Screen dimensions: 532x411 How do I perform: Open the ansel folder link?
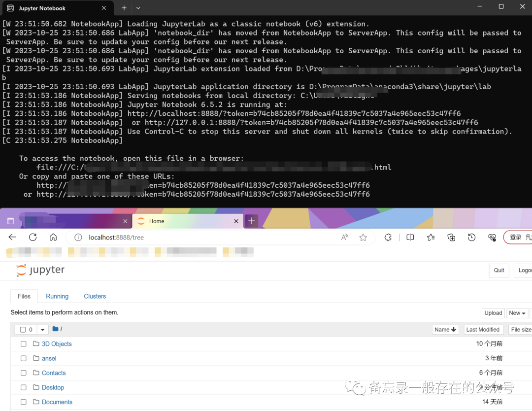coord(49,358)
